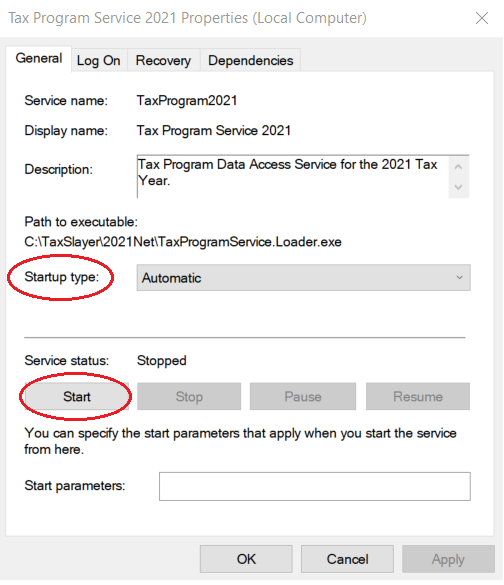Open the Startup type dropdown set to Automatic
The height and width of the screenshot is (585, 504).
coord(303,278)
